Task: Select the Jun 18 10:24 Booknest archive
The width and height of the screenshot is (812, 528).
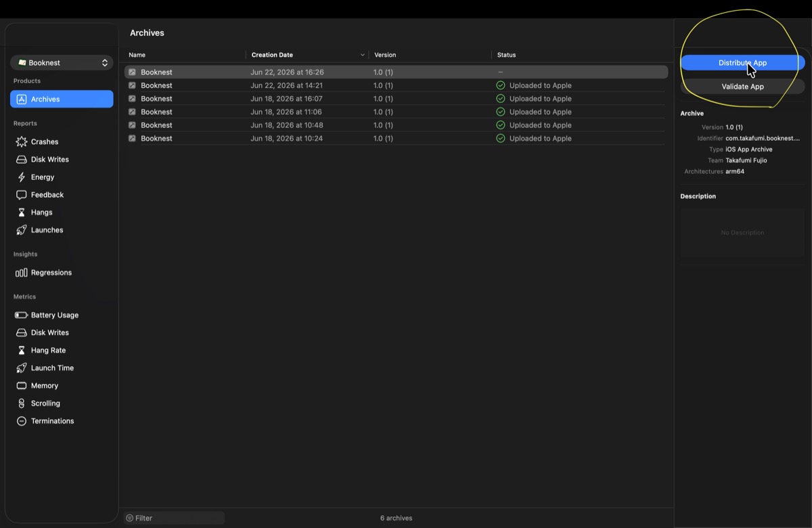Action: click(x=396, y=138)
